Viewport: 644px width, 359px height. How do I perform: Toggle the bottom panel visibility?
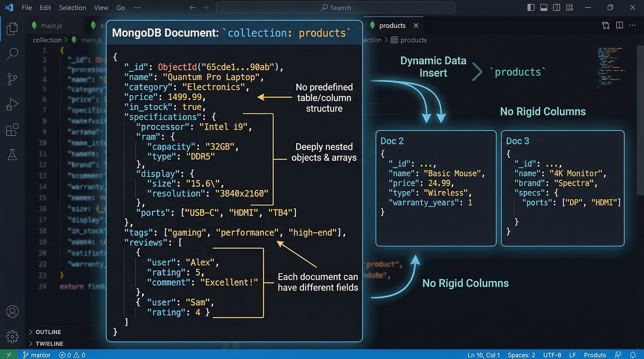coord(544,7)
